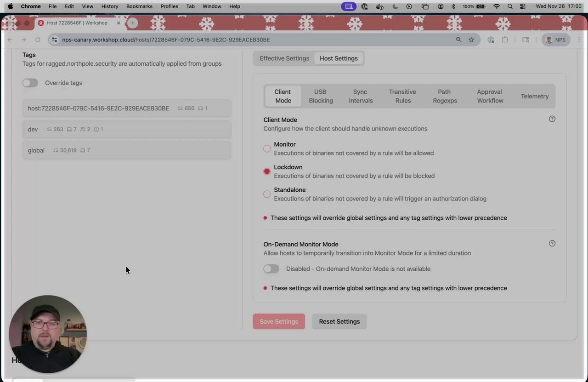The height and width of the screenshot is (382, 588).
Task: Open the Approval Workflow tab
Action: [490, 96]
